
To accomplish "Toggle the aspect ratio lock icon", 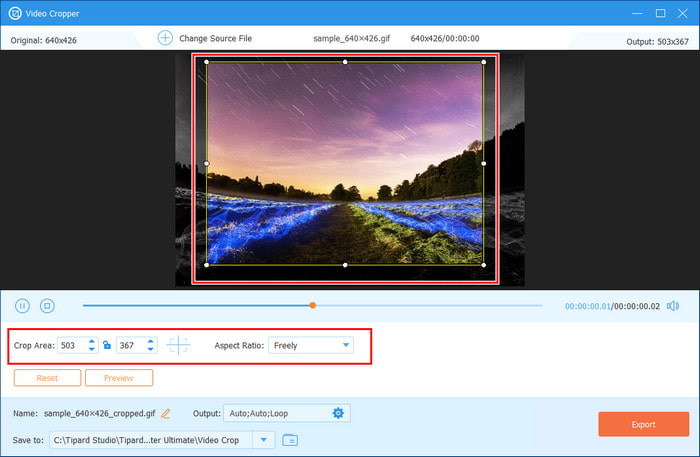I will pos(107,345).
